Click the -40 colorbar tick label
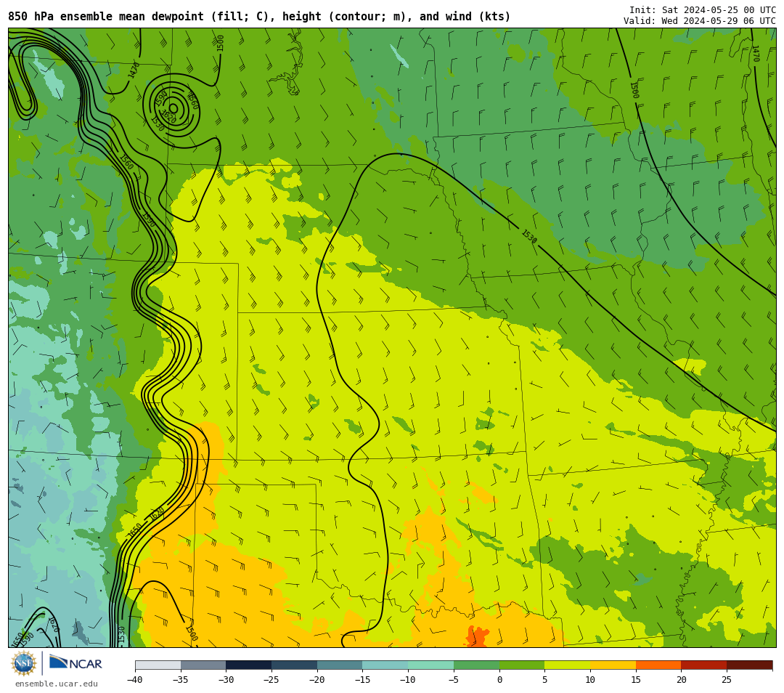The width and height of the screenshot is (784, 693). pyautogui.click(x=134, y=680)
